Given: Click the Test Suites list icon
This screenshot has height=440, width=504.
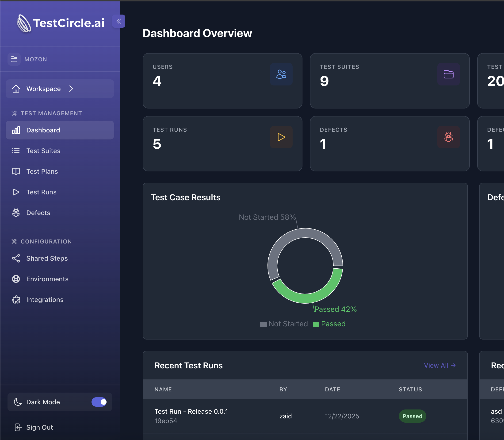Looking at the screenshot, I should click(16, 151).
